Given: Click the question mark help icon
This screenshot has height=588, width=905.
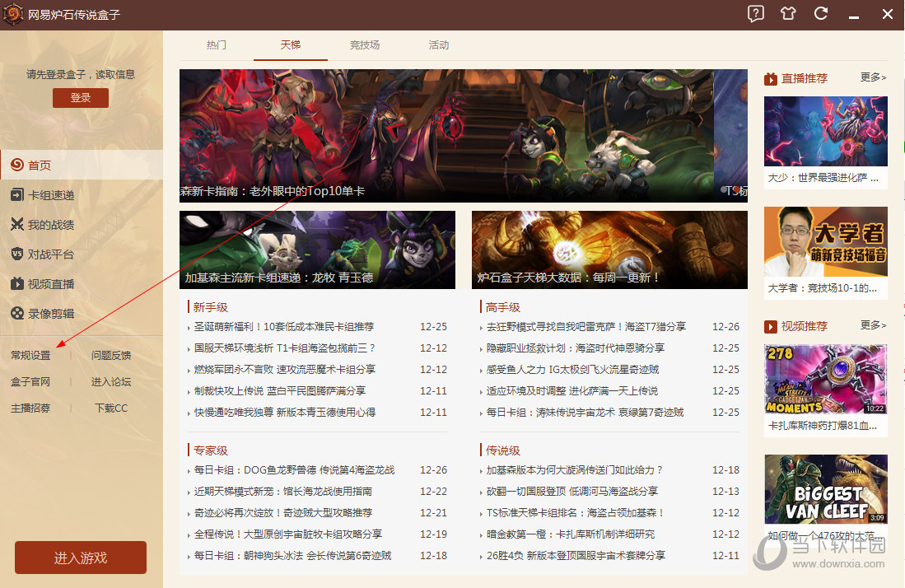Looking at the screenshot, I should [755, 14].
